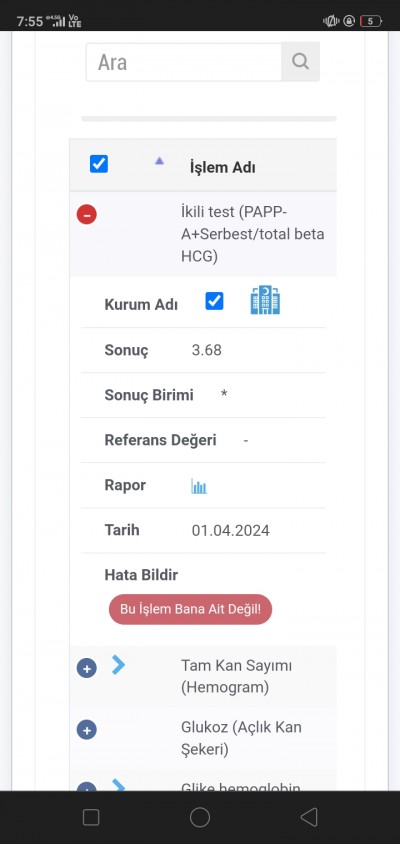400x844 pixels.
Task: Toggle the select-all checkbox in header
Action: point(99,164)
